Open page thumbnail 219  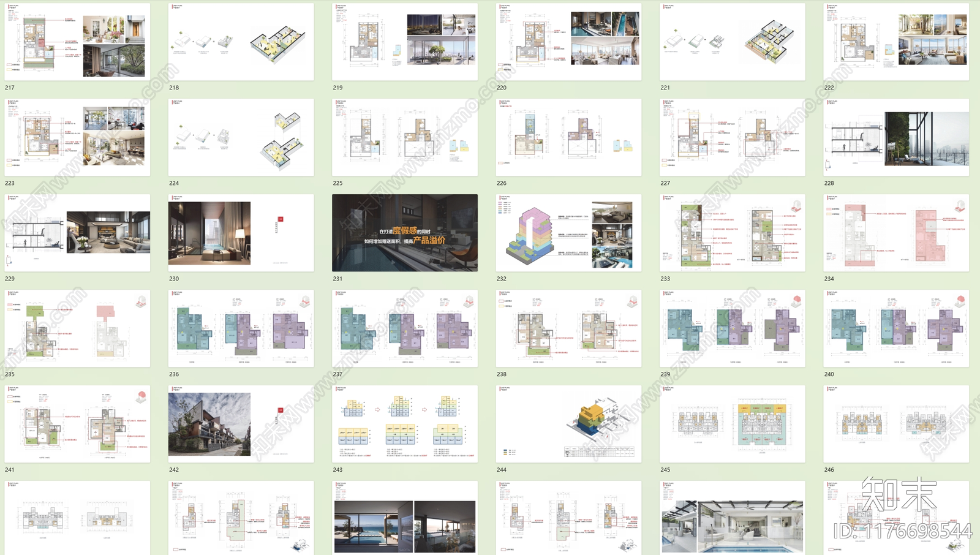(x=405, y=42)
